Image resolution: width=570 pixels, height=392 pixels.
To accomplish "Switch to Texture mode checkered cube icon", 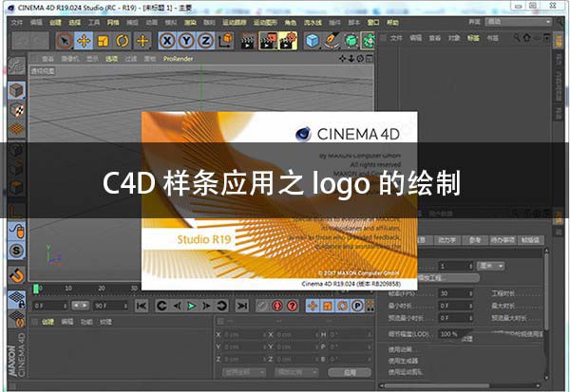I will (x=17, y=110).
